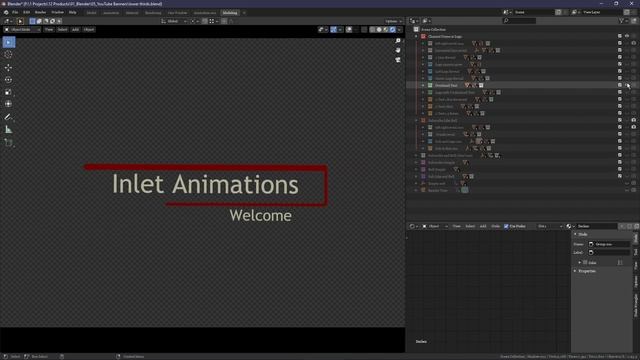Click the outliner search field
The height and width of the screenshot is (360, 640).
tap(519, 21)
